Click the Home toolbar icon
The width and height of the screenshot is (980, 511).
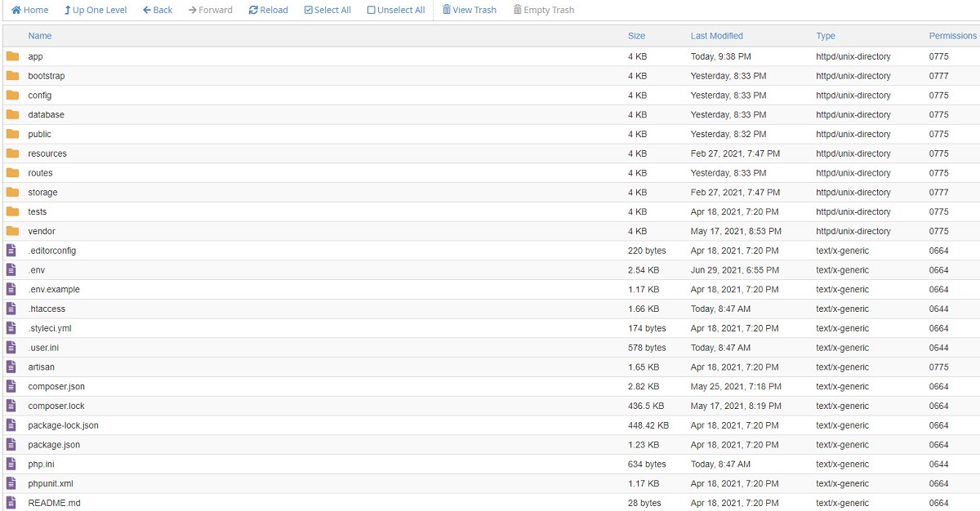(16, 10)
